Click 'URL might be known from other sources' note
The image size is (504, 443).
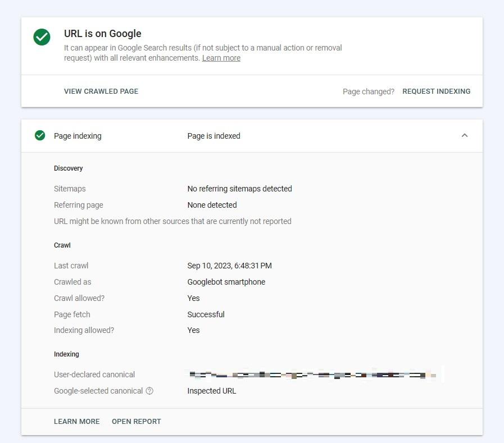click(172, 221)
